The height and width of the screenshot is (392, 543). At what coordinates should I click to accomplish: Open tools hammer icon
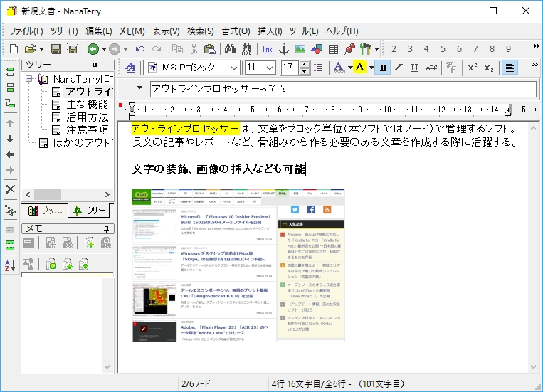point(365,49)
